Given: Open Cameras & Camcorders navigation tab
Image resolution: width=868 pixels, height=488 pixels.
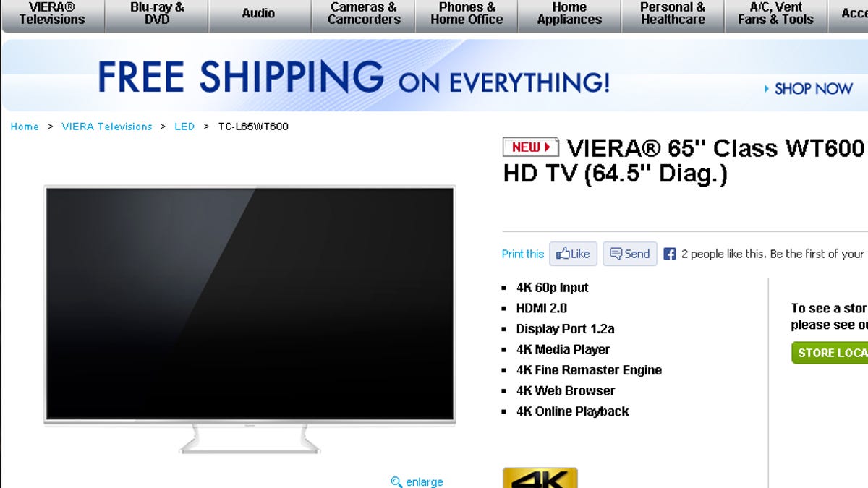Looking at the screenshot, I should click(x=364, y=14).
